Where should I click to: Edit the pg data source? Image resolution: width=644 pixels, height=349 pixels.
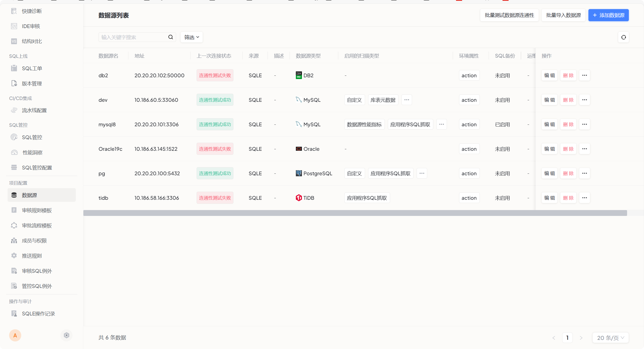coord(550,173)
